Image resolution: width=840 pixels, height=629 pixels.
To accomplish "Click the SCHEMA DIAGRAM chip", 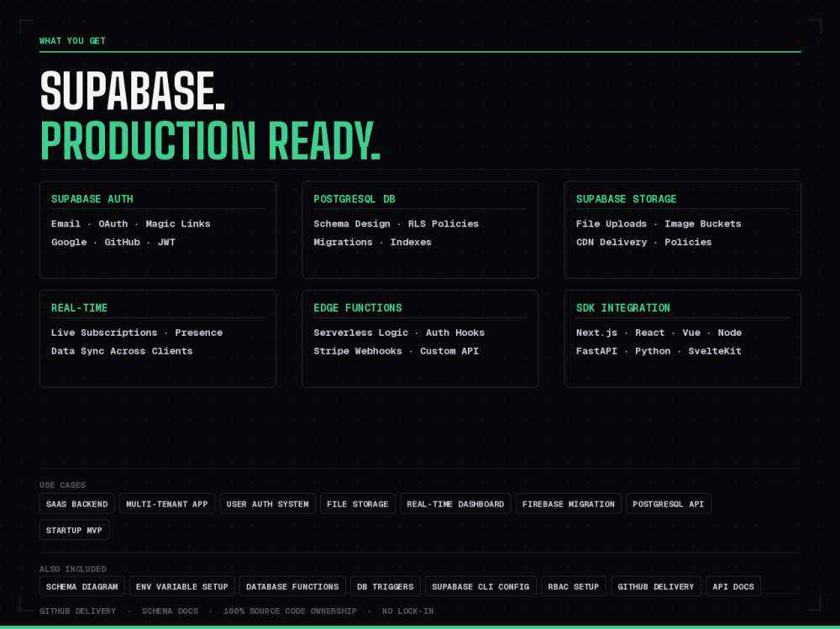I will (82, 586).
